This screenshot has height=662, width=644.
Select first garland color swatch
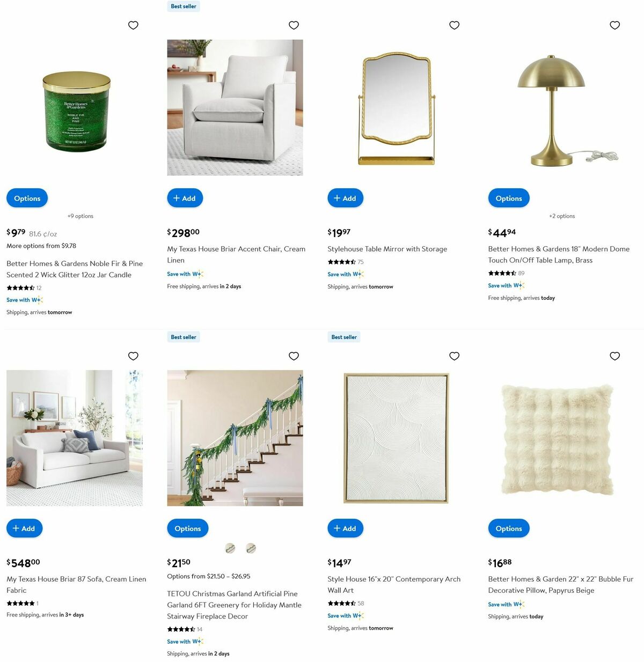click(230, 548)
